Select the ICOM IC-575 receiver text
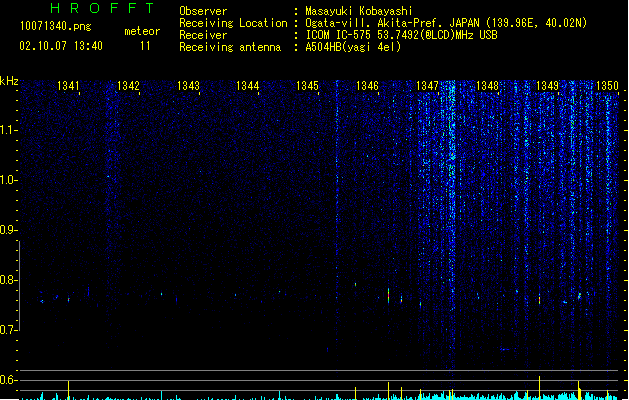 coord(402,35)
